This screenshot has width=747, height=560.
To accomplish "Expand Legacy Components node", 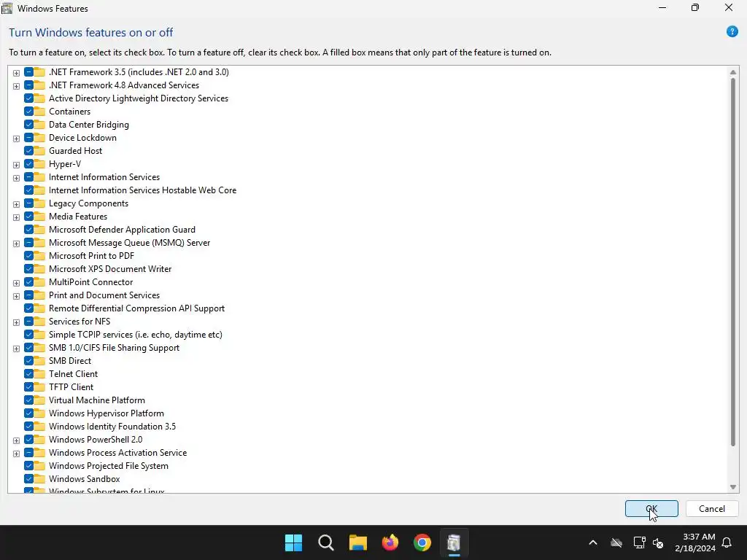I will [16, 204].
